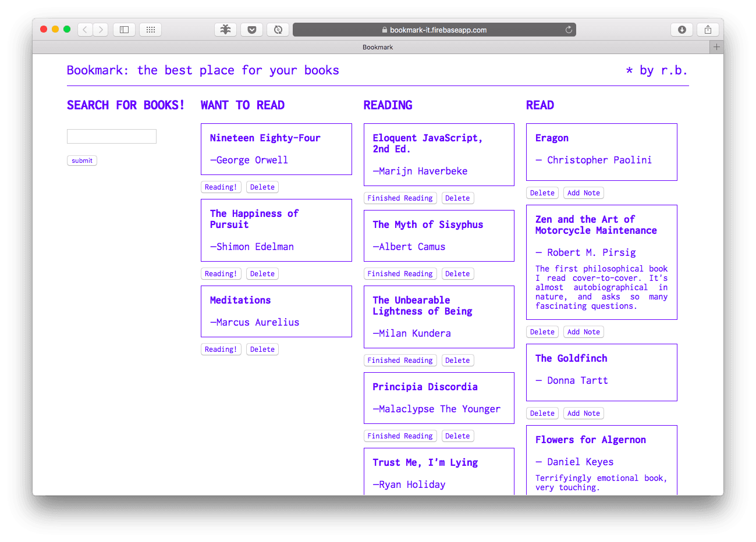
Task: Delete Nineteen Eighty-Four from Want to Read
Action: (262, 187)
